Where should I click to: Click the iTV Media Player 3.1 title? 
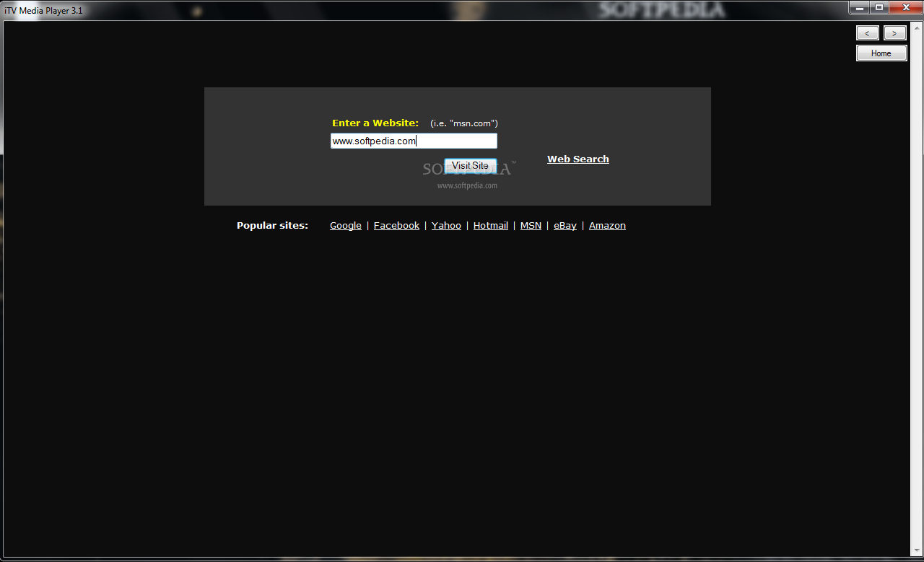(43, 10)
